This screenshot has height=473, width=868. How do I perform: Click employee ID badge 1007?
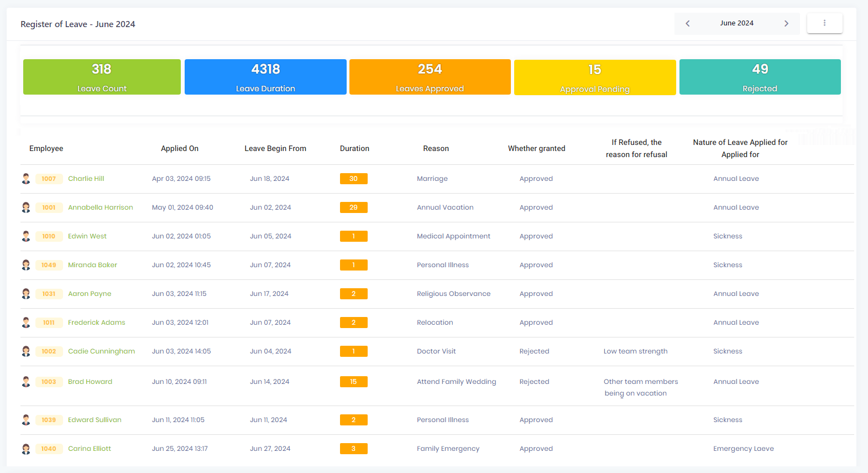[49, 179]
